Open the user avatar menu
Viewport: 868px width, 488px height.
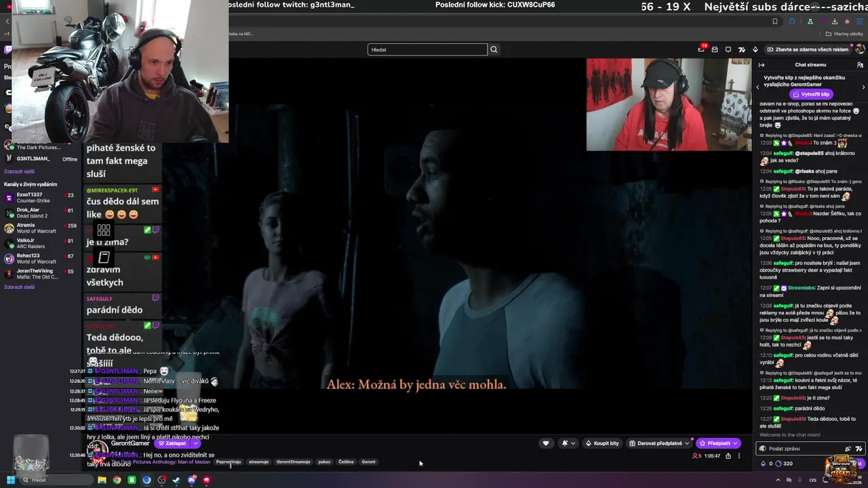(859, 49)
